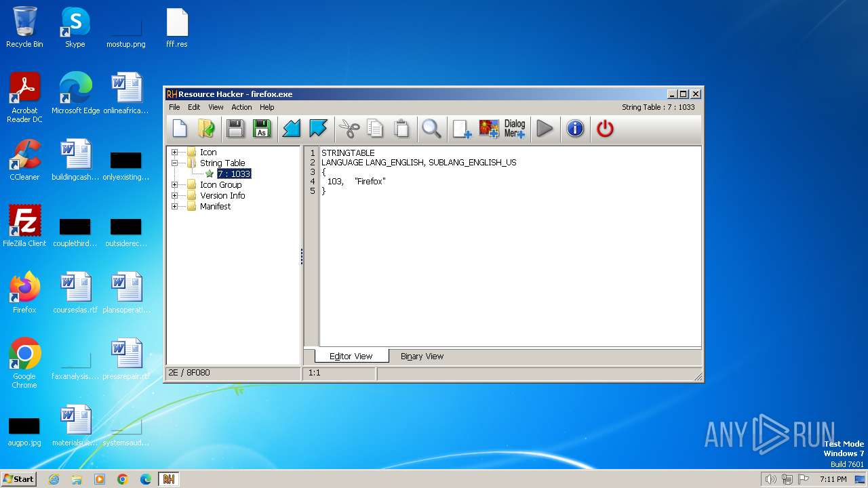
Task: Click the volume speaker tray icon
Action: tap(770, 479)
